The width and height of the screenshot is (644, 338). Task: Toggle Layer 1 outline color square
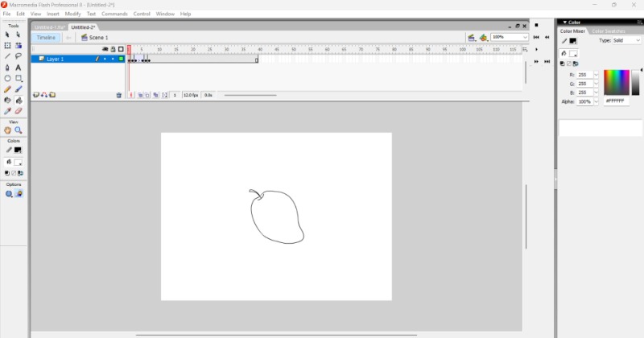point(121,59)
